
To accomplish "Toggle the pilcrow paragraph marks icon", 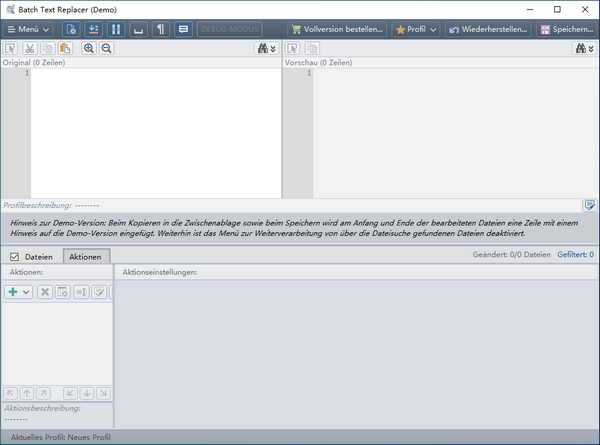I will [x=161, y=30].
